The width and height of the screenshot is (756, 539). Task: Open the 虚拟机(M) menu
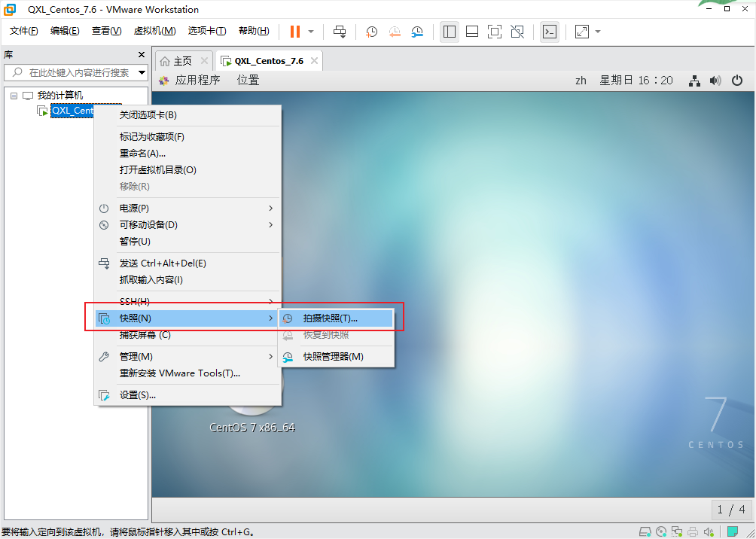click(x=155, y=31)
